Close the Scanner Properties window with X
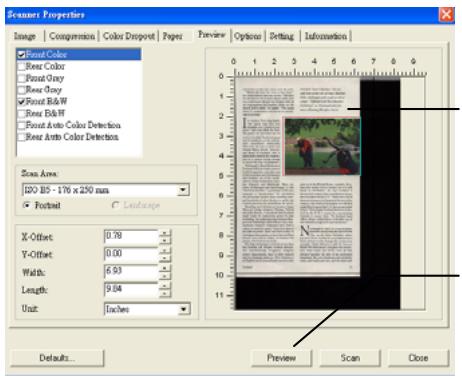 click(x=446, y=14)
